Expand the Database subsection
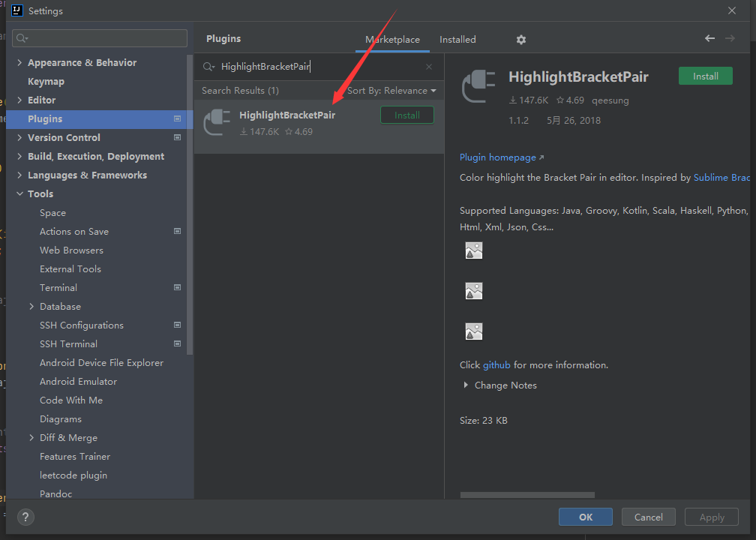 pyautogui.click(x=31, y=307)
